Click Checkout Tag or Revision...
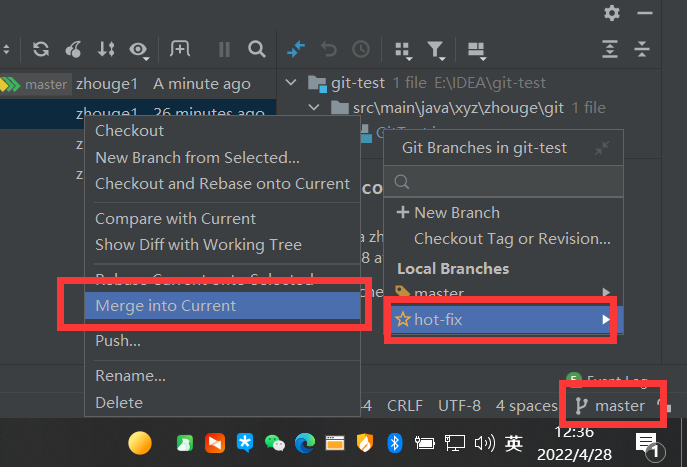Viewport: 687px width, 467px height. tap(503, 239)
